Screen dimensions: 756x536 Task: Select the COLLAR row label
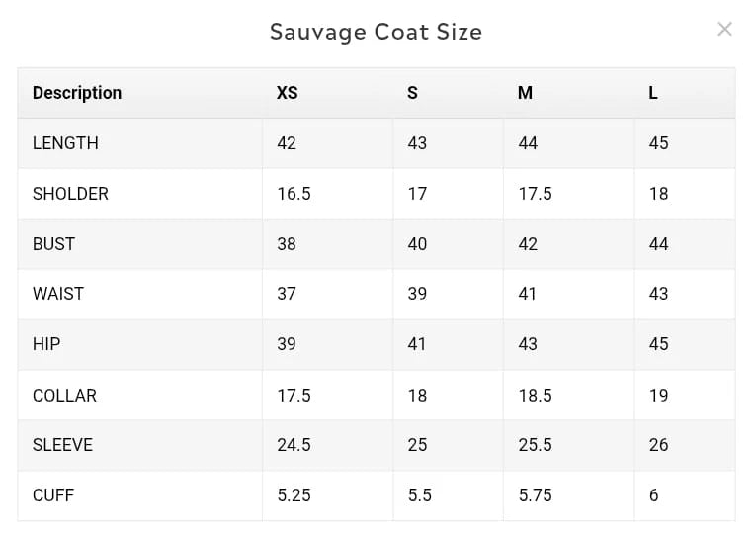coord(64,396)
